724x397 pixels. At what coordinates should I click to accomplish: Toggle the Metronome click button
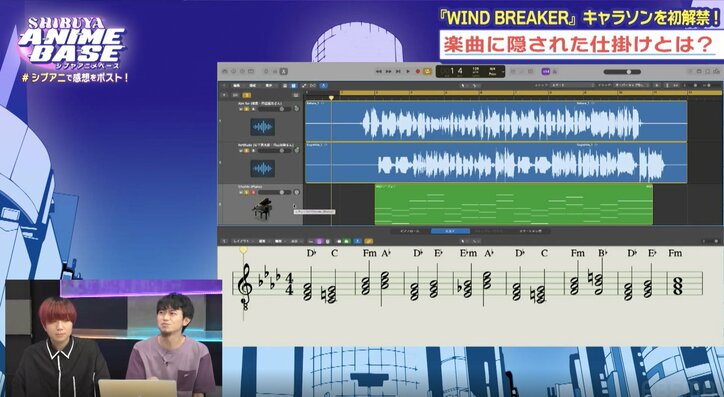click(x=555, y=72)
